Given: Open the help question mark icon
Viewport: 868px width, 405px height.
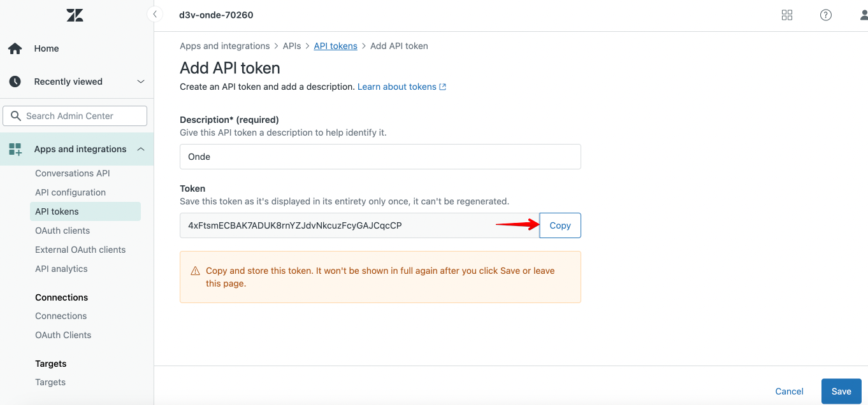Looking at the screenshot, I should [826, 15].
